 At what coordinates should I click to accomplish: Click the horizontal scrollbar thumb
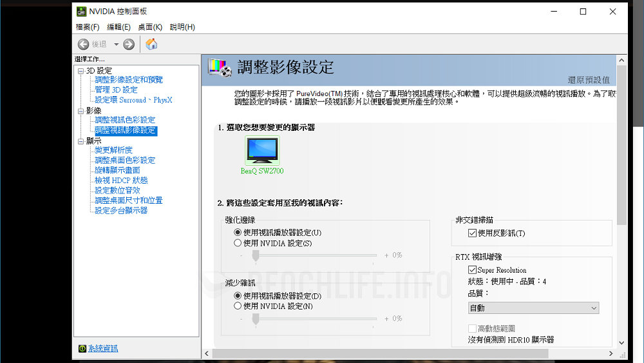coord(380,353)
